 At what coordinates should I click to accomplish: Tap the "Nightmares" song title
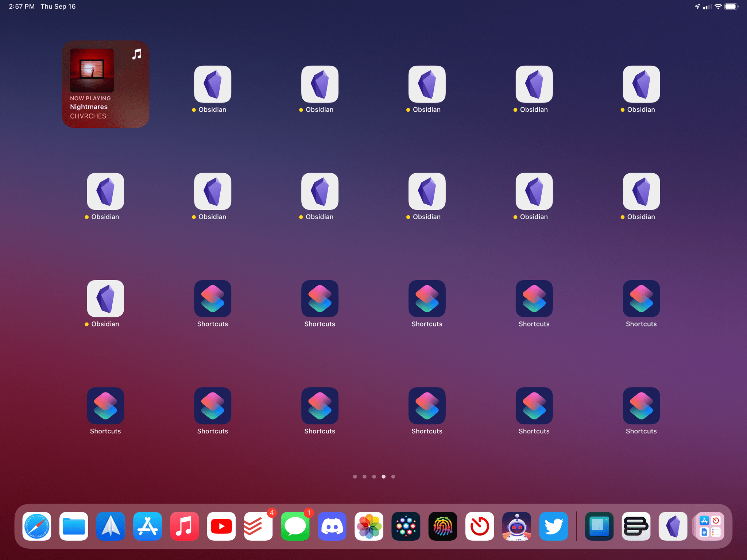(x=89, y=107)
